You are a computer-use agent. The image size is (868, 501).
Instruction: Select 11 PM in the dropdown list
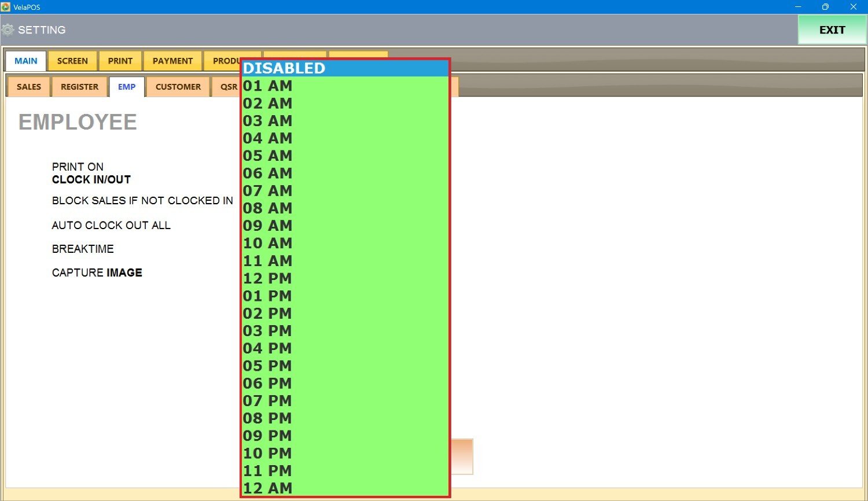(345, 470)
